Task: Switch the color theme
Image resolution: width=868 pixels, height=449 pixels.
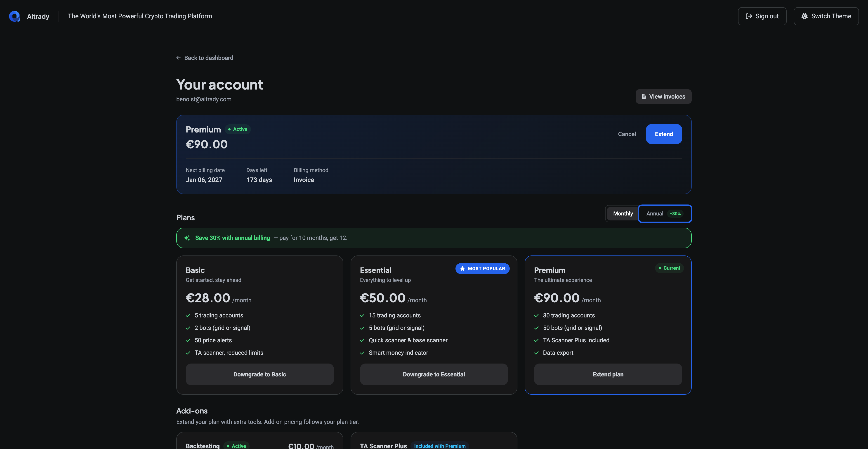Action: 826,16
